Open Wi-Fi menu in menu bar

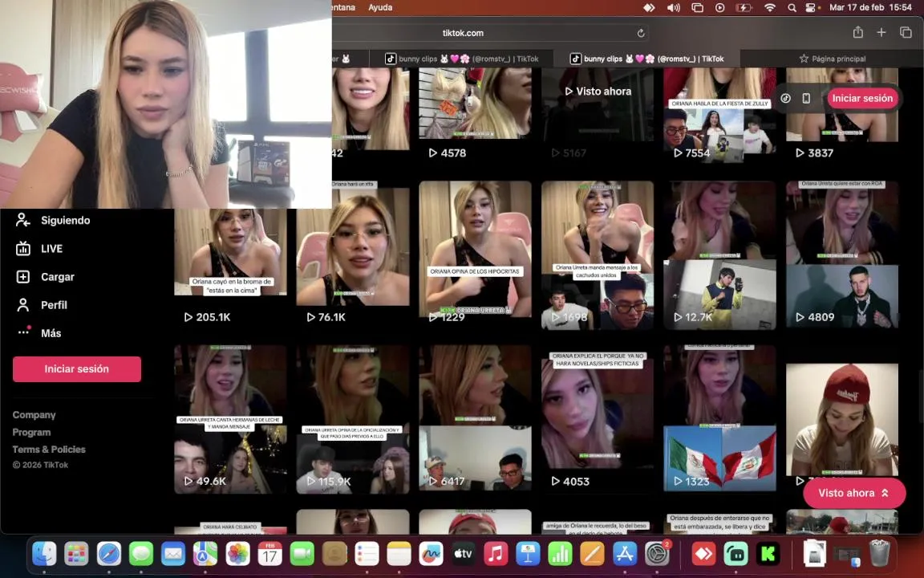(x=770, y=8)
